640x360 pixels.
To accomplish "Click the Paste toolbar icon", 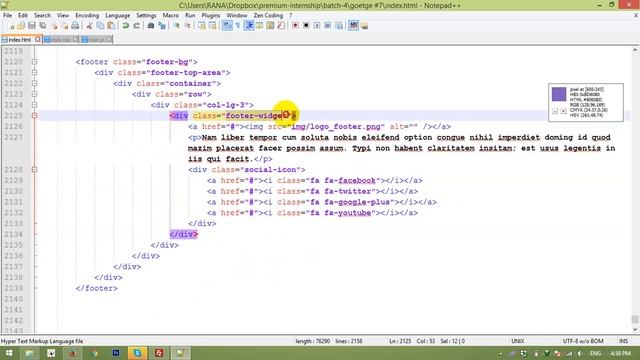I will click(111, 26).
